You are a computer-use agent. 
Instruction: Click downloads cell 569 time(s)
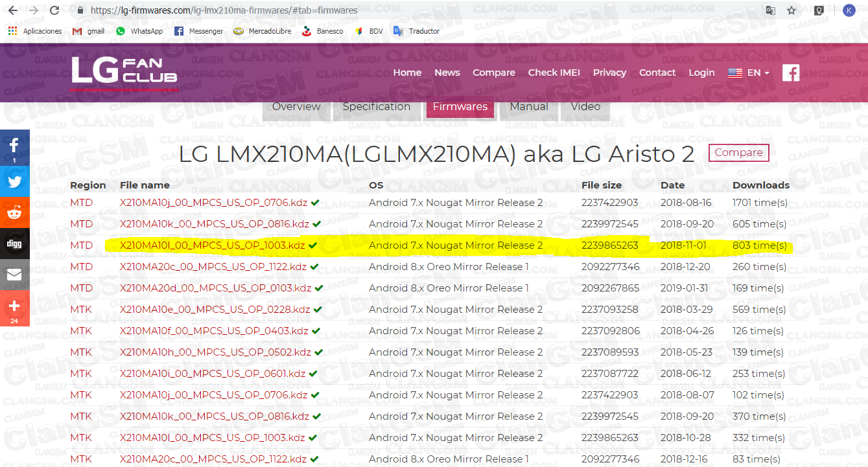point(758,310)
